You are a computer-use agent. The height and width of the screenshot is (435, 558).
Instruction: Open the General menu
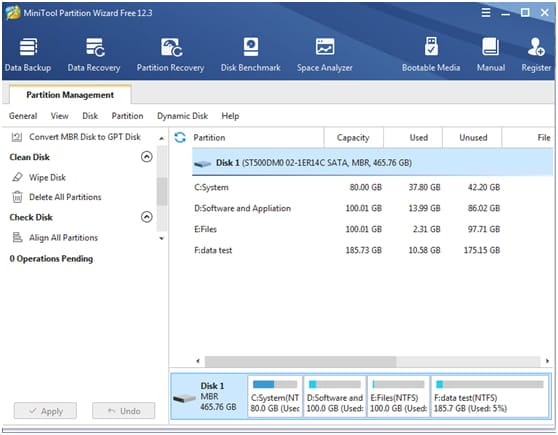click(x=23, y=116)
